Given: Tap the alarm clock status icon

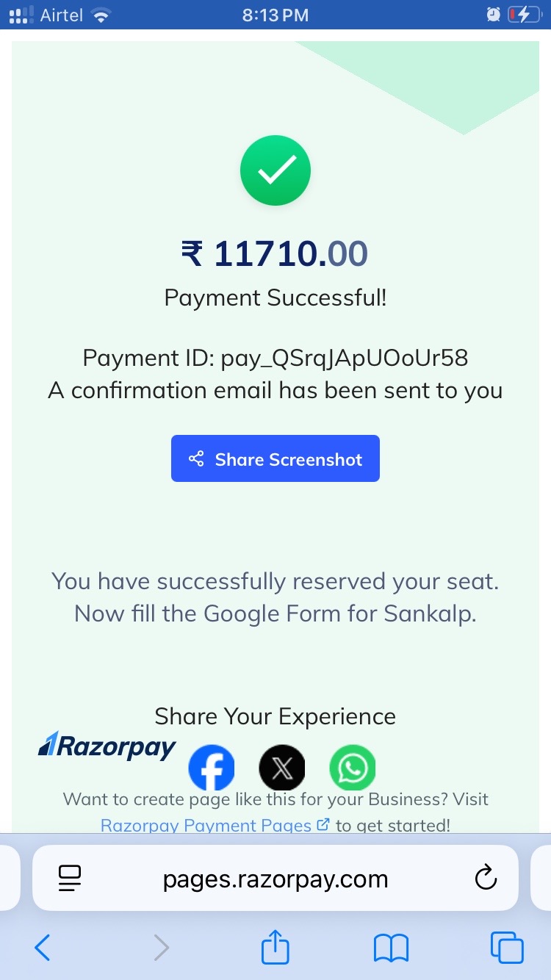Looking at the screenshot, I should [493, 15].
